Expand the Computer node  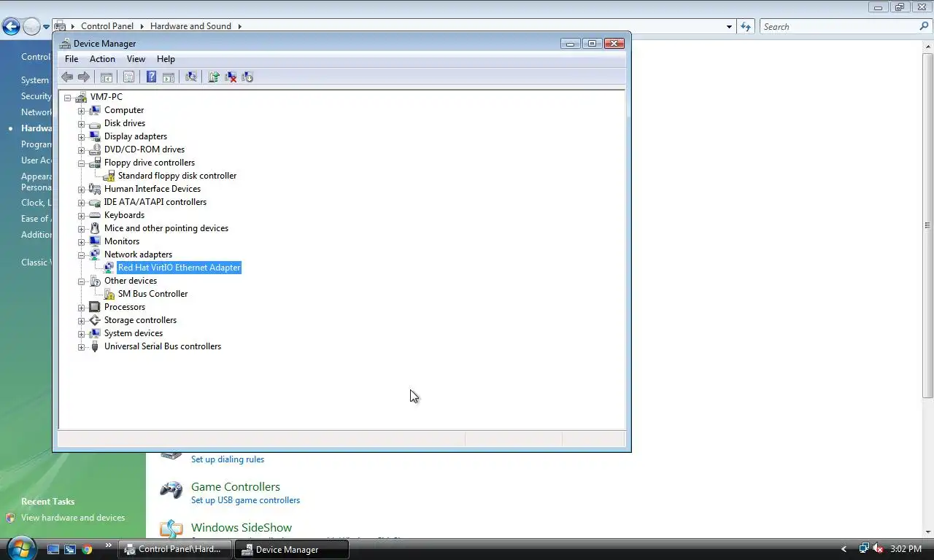click(x=81, y=110)
